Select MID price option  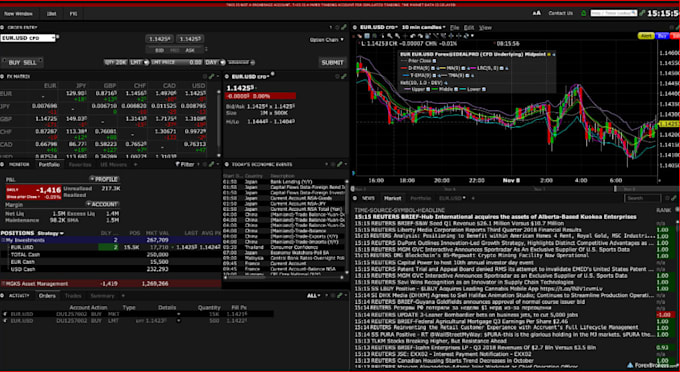point(174,50)
